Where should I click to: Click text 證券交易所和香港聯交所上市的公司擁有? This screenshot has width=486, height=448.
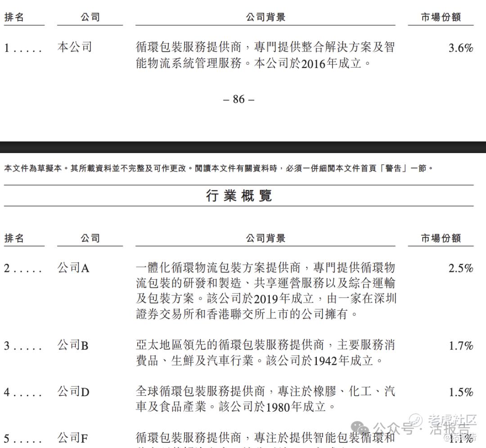click(242, 314)
